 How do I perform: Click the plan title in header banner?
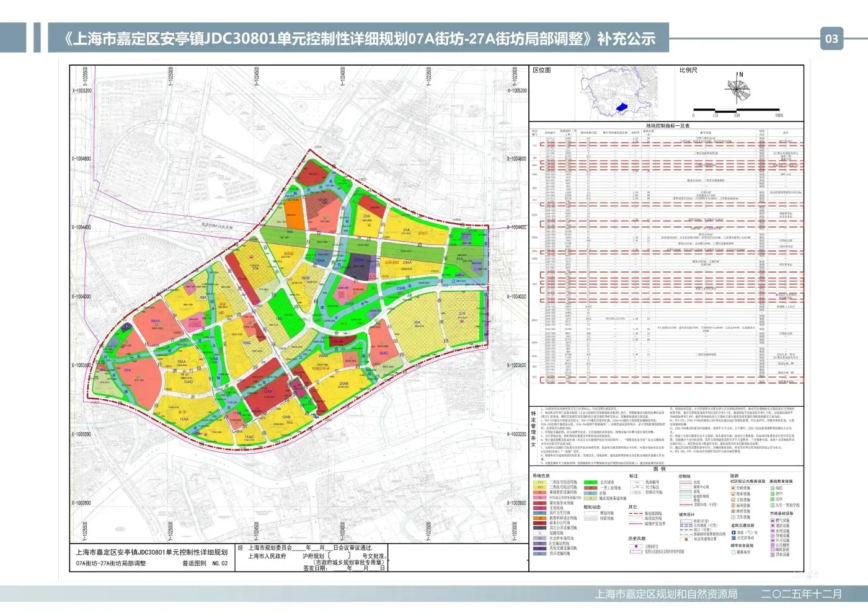[x=358, y=38]
